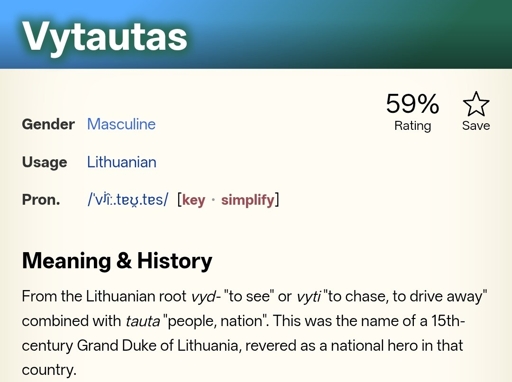Open the 59% rating score
Screen dimensions: 512x382
[412, 104]
